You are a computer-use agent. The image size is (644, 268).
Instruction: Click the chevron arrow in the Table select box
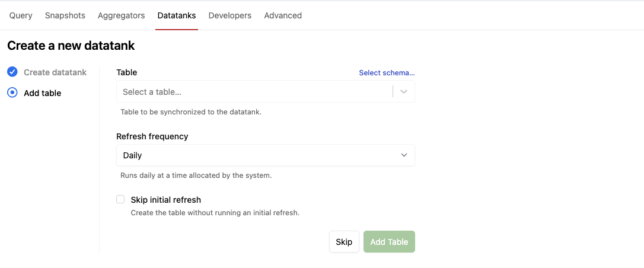[x=404, y=92]
